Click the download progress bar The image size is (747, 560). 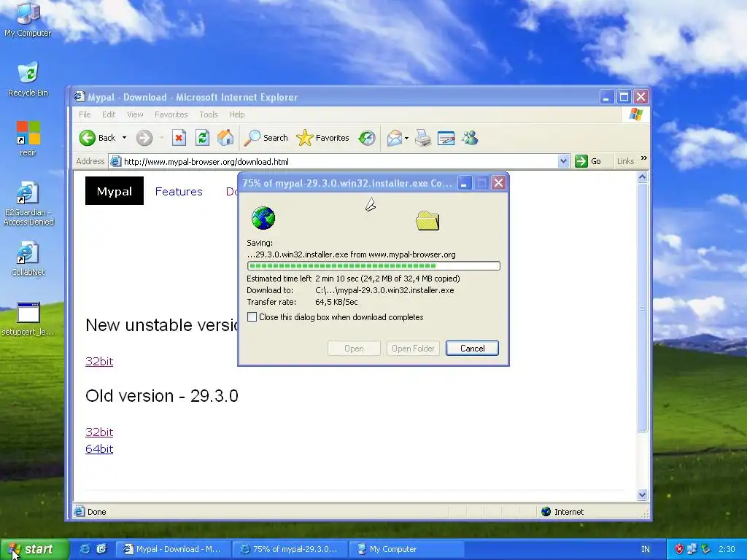point(373,265)
